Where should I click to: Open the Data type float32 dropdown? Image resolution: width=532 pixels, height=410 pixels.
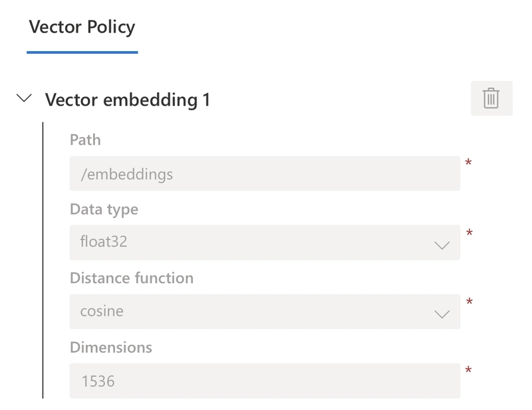[265, 243]
